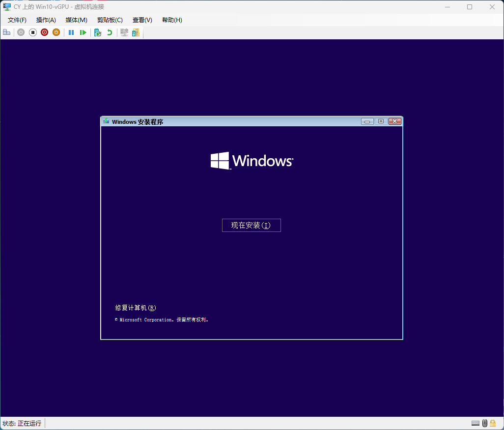Open the 操作(A) menu
The height and width of the screenshot is (430, 504).
click(46, 20)
